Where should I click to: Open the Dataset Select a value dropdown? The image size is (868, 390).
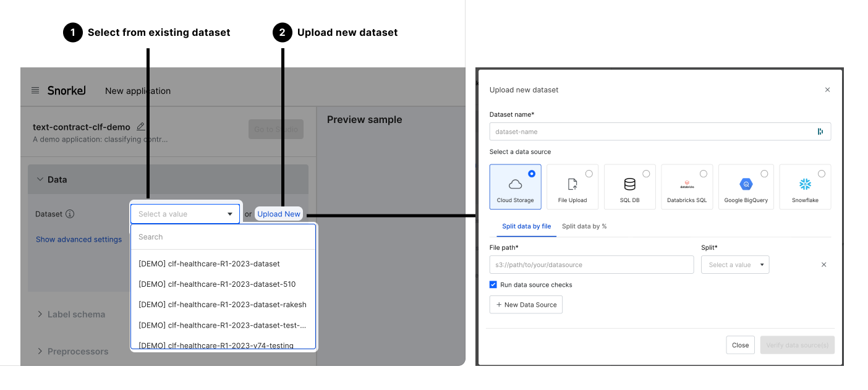tap(185, 214)
